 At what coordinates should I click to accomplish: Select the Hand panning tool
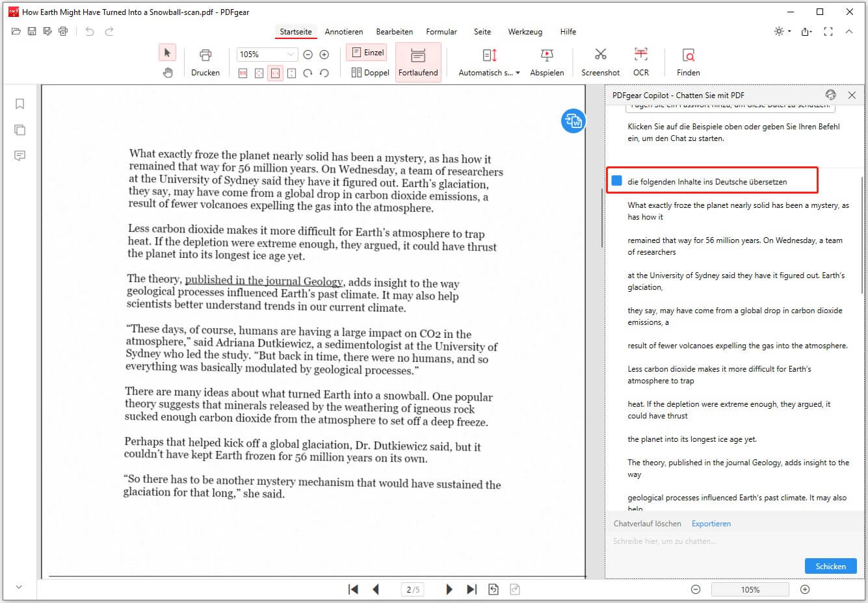[x=168, y=72]
